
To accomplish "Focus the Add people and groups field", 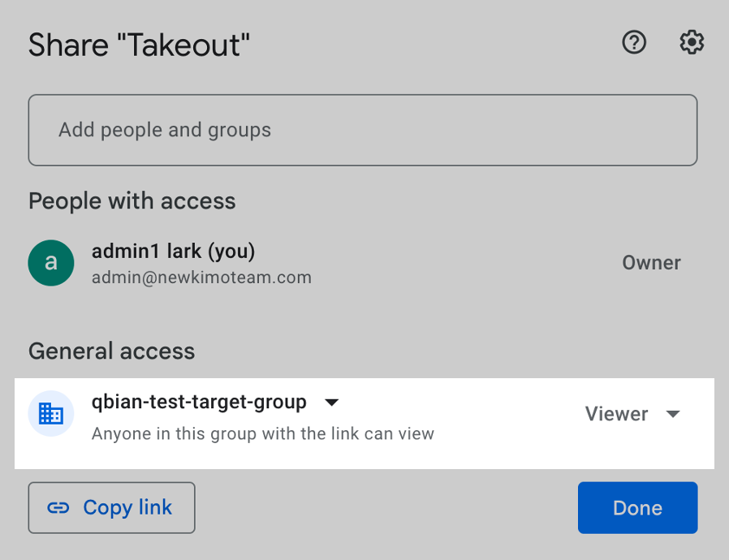I will click(362, 131).
